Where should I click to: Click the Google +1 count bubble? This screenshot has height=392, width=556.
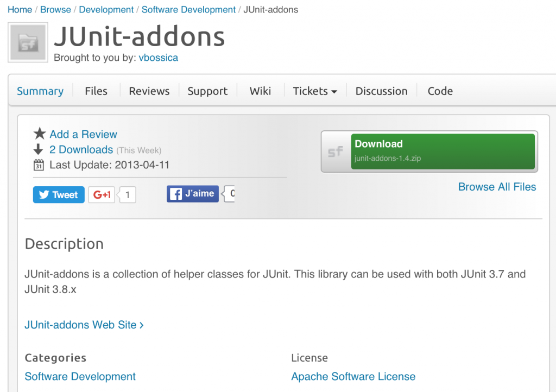click(127, 194)
